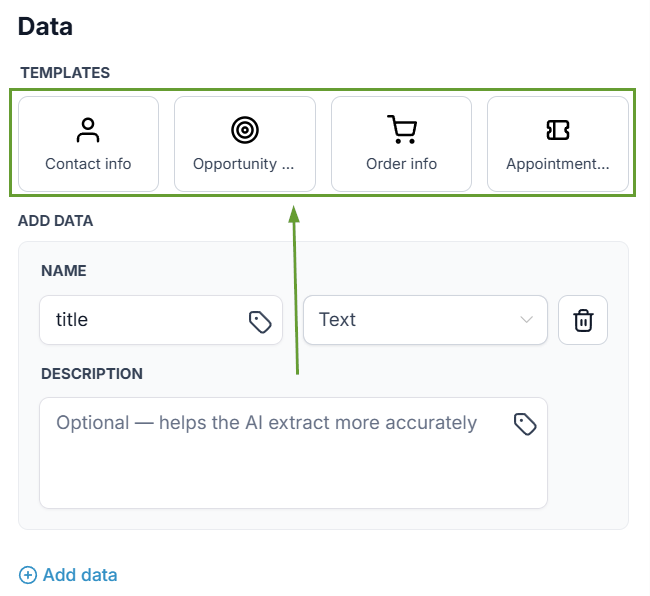Click the tag icon in the name field

pyautogui.click(x=260, y=322)
